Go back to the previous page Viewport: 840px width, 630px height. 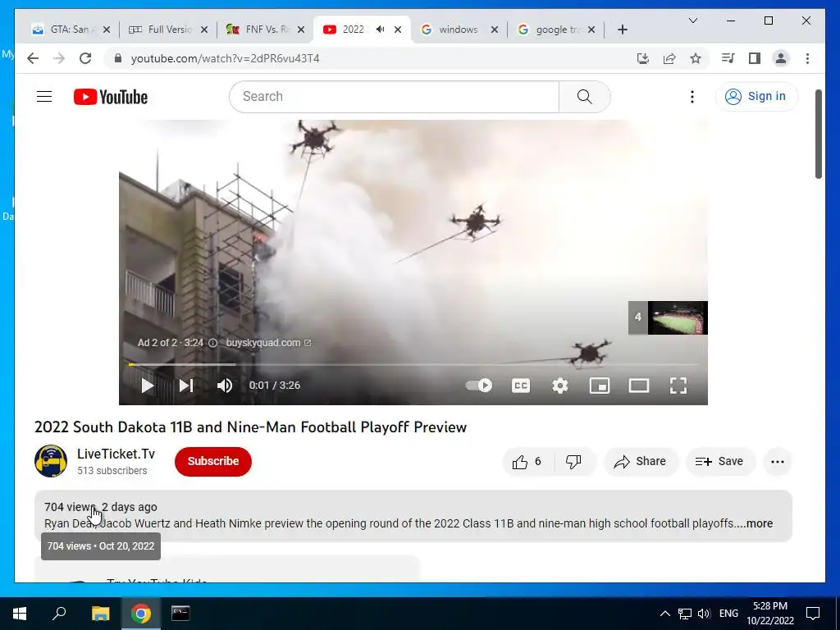[x=33, y=58]
